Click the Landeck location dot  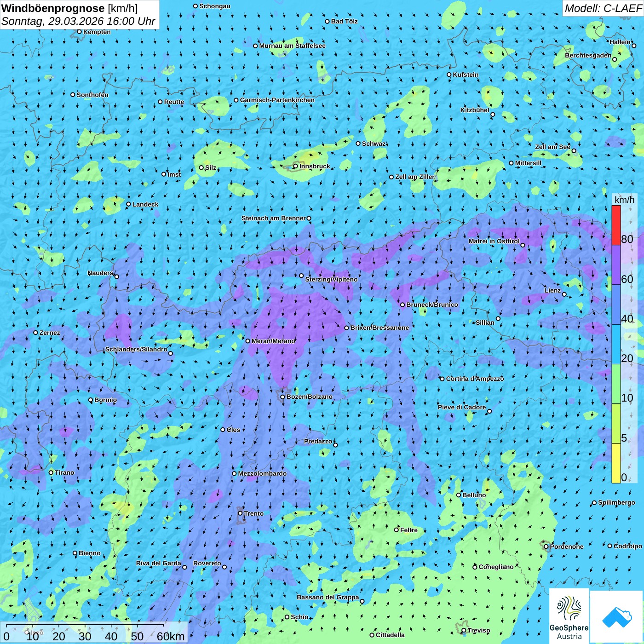pyautogui.click(x=128, y=204)
